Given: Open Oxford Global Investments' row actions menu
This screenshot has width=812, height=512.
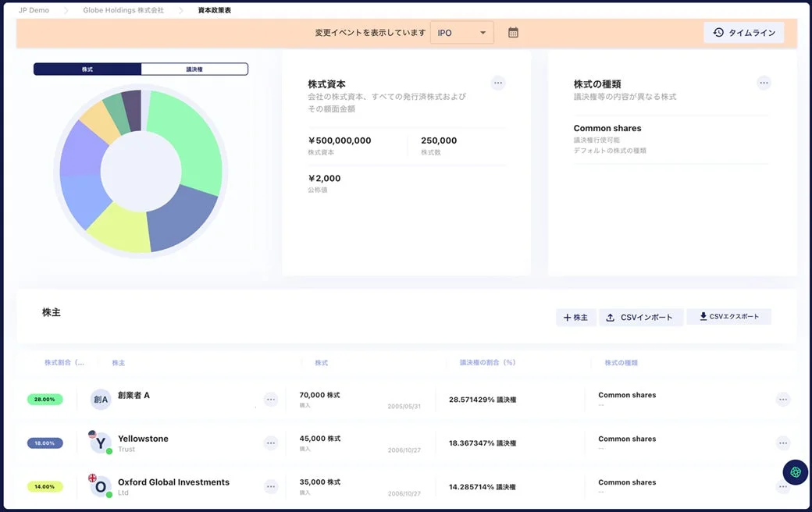Looking at the screenshot, I should tap(782, 486).
